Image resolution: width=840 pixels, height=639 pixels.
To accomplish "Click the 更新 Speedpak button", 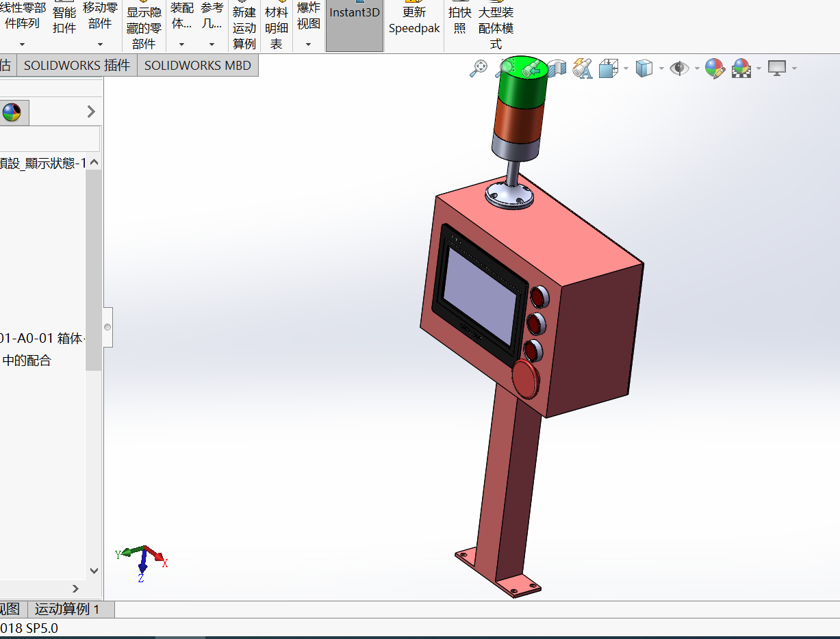I will click(x=414, y=21).
